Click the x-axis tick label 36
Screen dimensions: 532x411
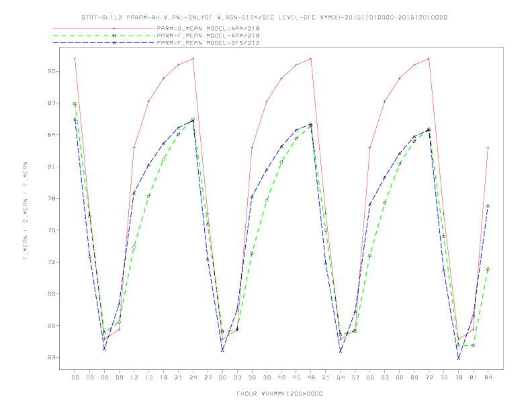pyautogui.click(x=252, y=377)
